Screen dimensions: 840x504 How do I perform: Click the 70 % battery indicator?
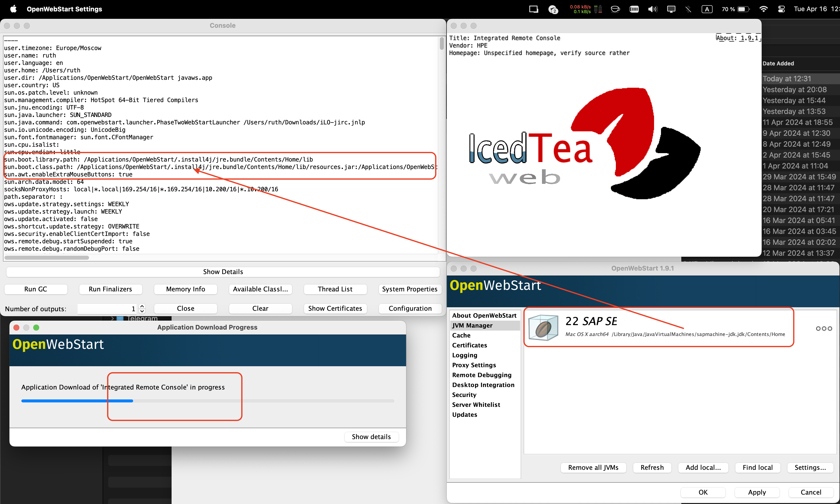point(736,9)
